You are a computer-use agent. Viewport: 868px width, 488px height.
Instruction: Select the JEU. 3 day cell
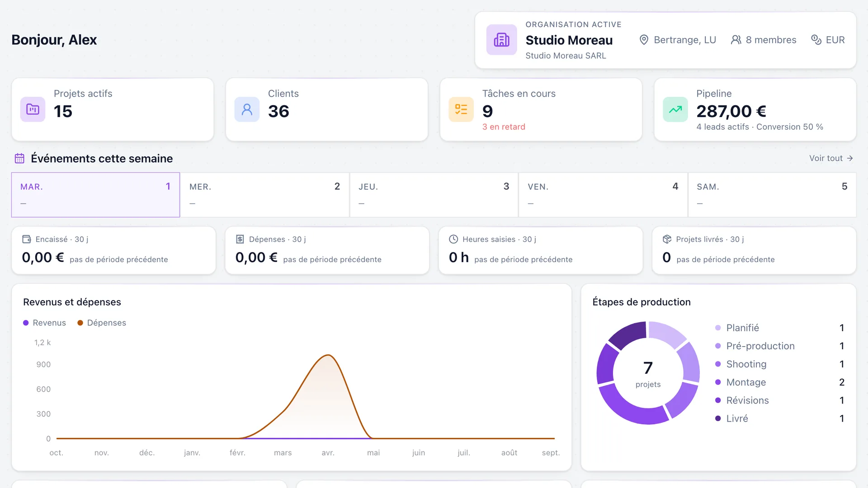point(434,195)
